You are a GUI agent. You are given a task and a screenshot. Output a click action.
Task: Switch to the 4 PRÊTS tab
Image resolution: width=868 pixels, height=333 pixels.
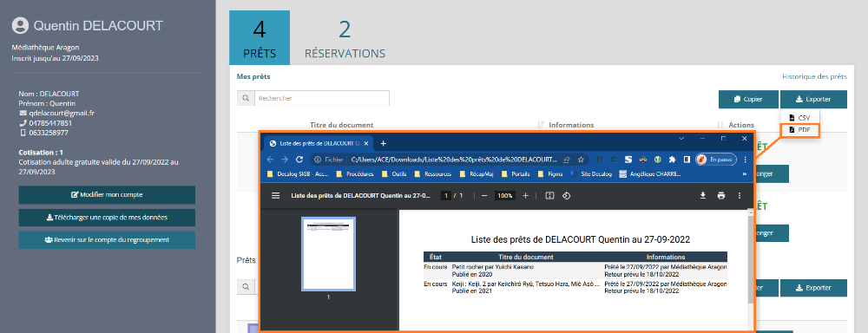click(x=259, y=37)
